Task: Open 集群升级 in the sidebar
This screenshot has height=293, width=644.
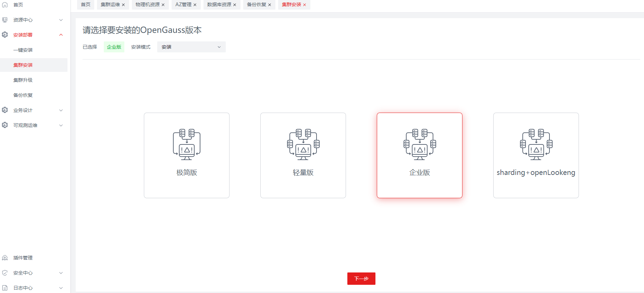Action: [23, 80]
